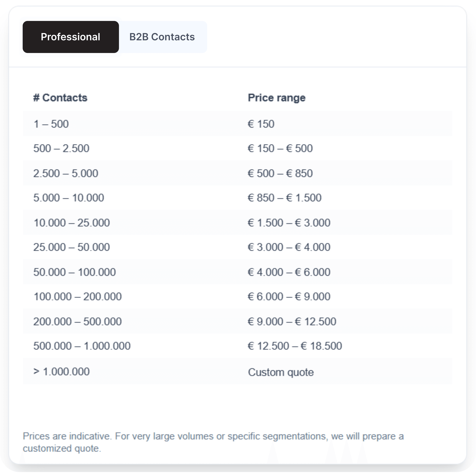This screenshot has width=476, height=476.
Task: Select the > 1.000.000 contacts row
Action: pos(237,371)
